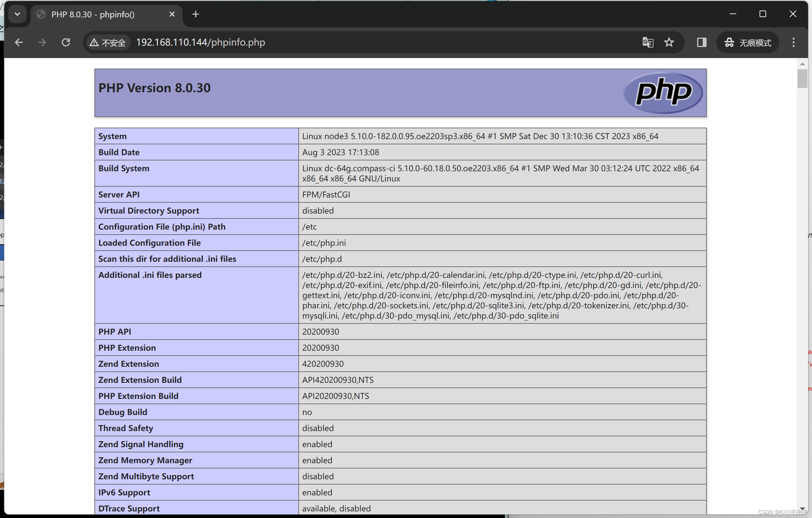Screen dimensions: 812x518
Task: Click the browser forward arrow
Action: pyautogui.click(x=42, y=42)
